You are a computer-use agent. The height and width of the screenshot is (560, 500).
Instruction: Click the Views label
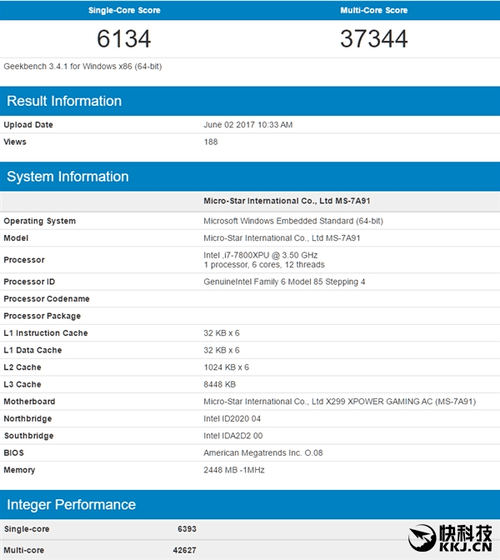pyautogui.click(x=15, y=142)
